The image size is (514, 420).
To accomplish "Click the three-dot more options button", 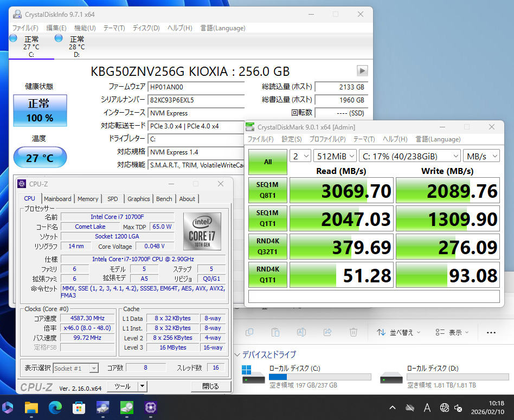I will coord(491,332).
